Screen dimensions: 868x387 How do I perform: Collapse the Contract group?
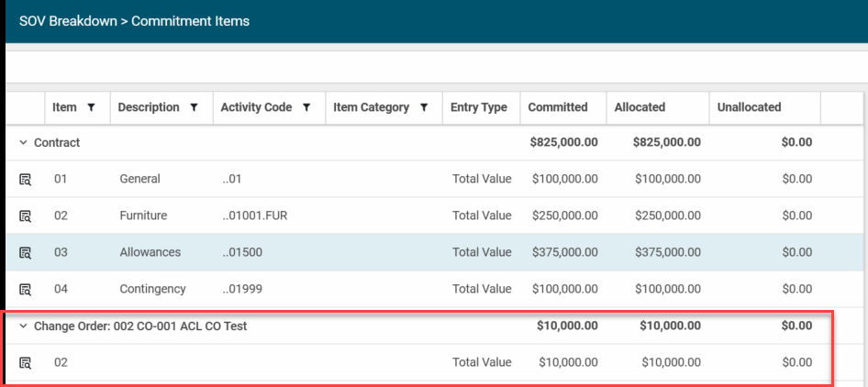click(x=23, y=143)
